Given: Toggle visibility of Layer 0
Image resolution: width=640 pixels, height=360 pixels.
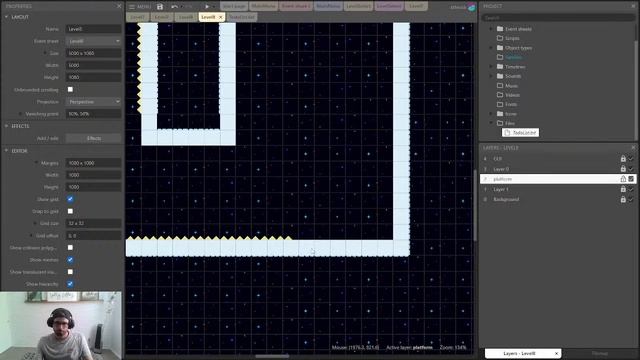Looking at the screenshot, I should point(631,169).
